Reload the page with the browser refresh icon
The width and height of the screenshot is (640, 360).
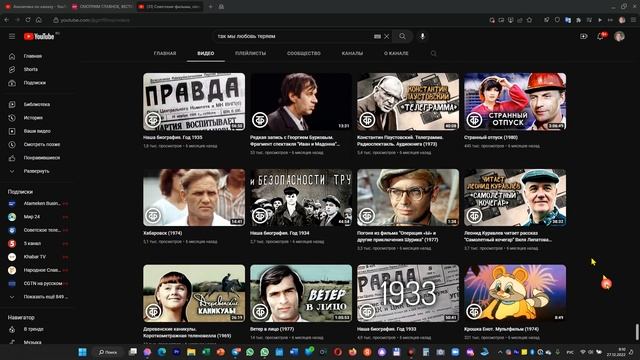pyautogui.click(x=28, y=20)
